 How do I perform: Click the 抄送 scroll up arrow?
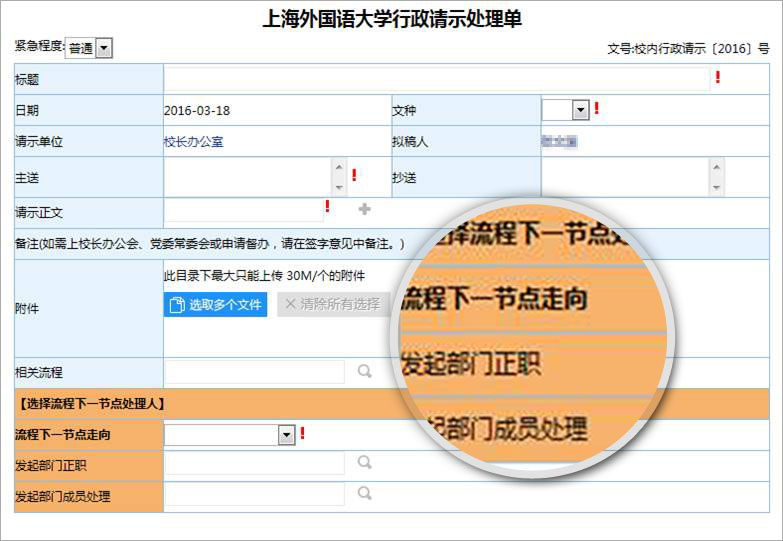tap(717, 166)
